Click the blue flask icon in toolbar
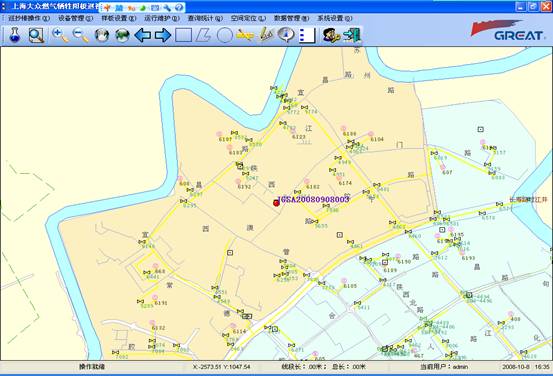The height and width of the screenshot is (376, 553). pyautogui.click(x=14, y=35)
